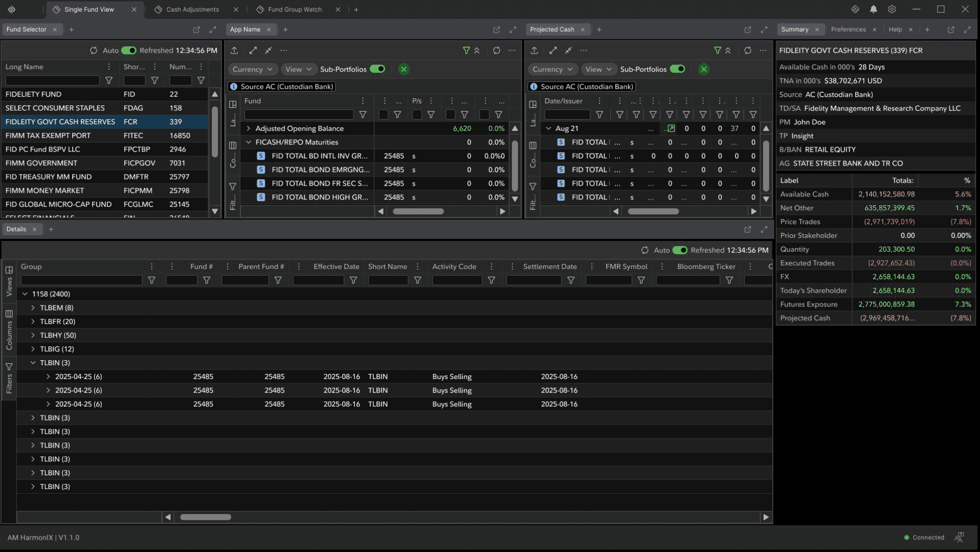The height and width of the screenshot is (552, 980).
Task: Click green filter icon in Projected Cash panel
Action: pos(717,50)
